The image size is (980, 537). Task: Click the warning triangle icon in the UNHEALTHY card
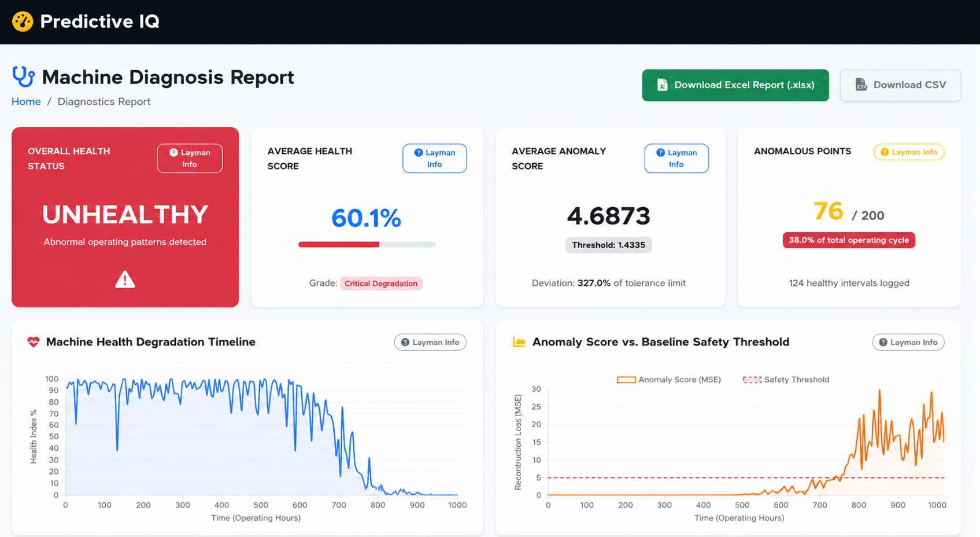coord(125,279)
